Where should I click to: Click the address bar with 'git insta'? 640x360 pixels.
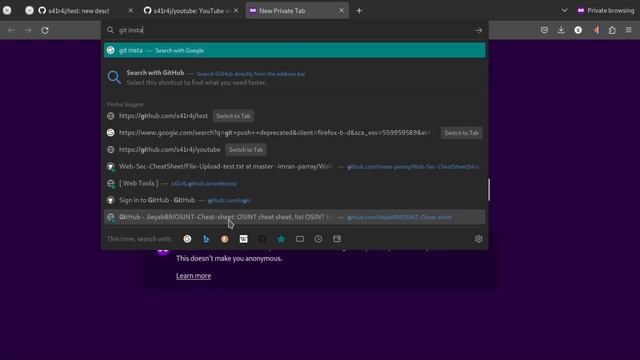coord(294,30)
